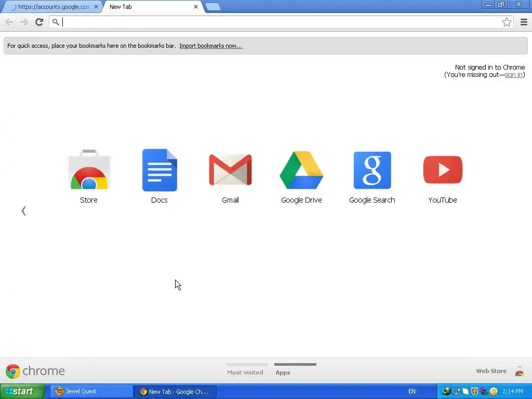Launch the YouTube app
This screenshot has width=532, height=399.
coord(443,170)
